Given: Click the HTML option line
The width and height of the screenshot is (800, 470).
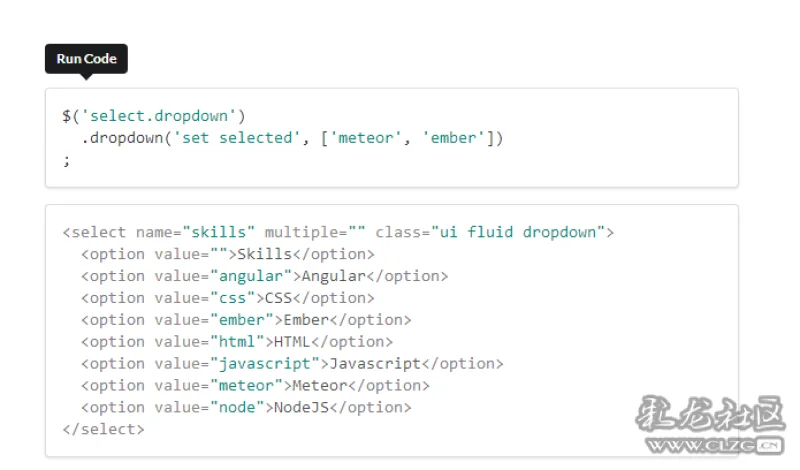Looking at the screenshot, I should pyautogui.click(x=237, y=342).
